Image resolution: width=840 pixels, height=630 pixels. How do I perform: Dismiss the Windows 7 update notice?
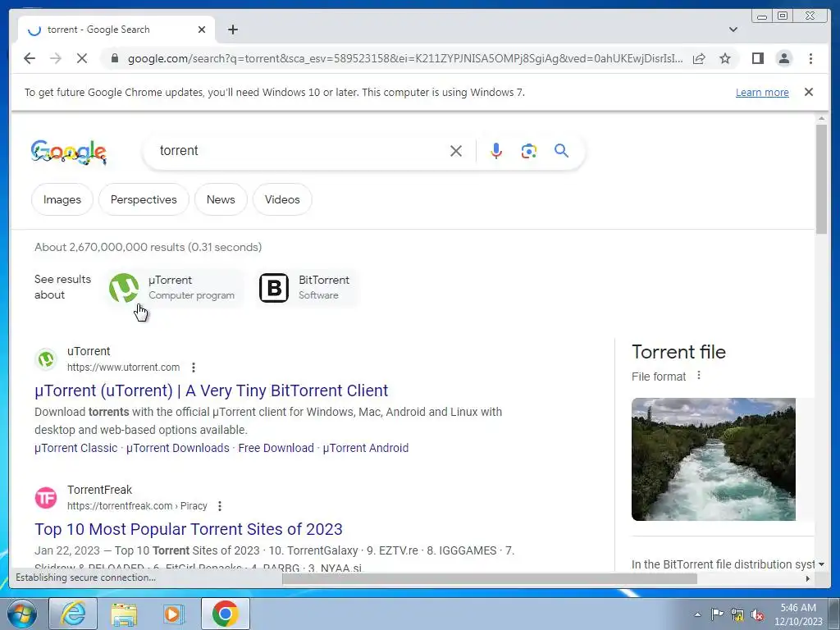pos(809,92)
